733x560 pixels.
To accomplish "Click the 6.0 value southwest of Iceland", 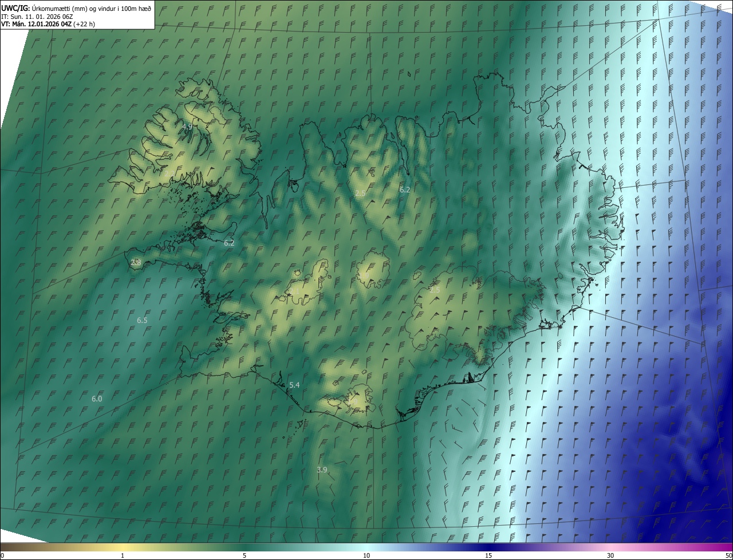I will [x=97, y=399].
